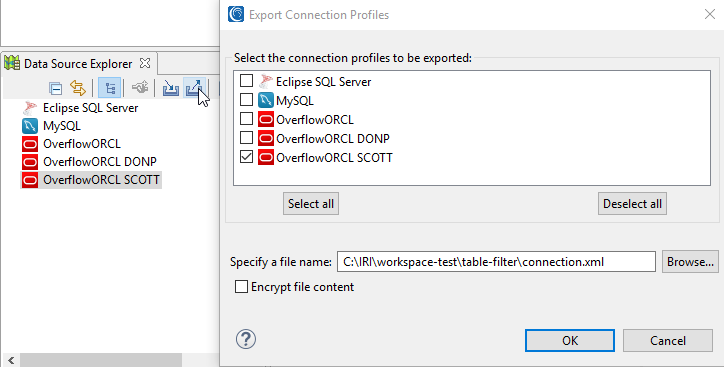Uncheck the OverflowORCL SCOTT export checkbox
The height and width of the screenshot is (367, 724).
pyautogui.click(x=247, y=156)
